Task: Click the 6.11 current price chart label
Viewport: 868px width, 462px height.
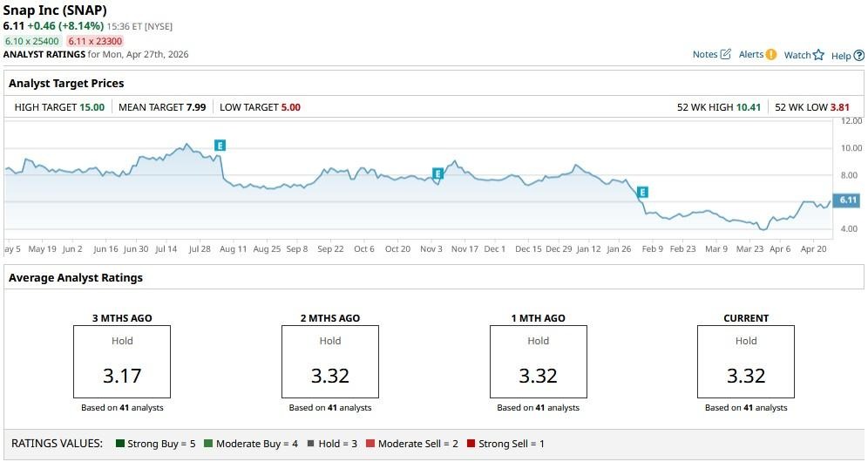Action: pyautogui.click(x=846, y=200)
